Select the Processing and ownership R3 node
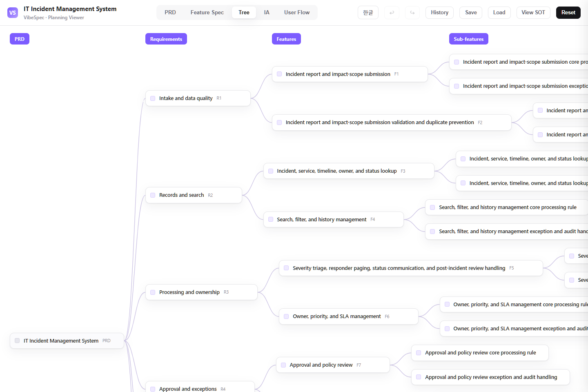Image resolution: width=588 pixels, height=392 pixels. (202, 292)
